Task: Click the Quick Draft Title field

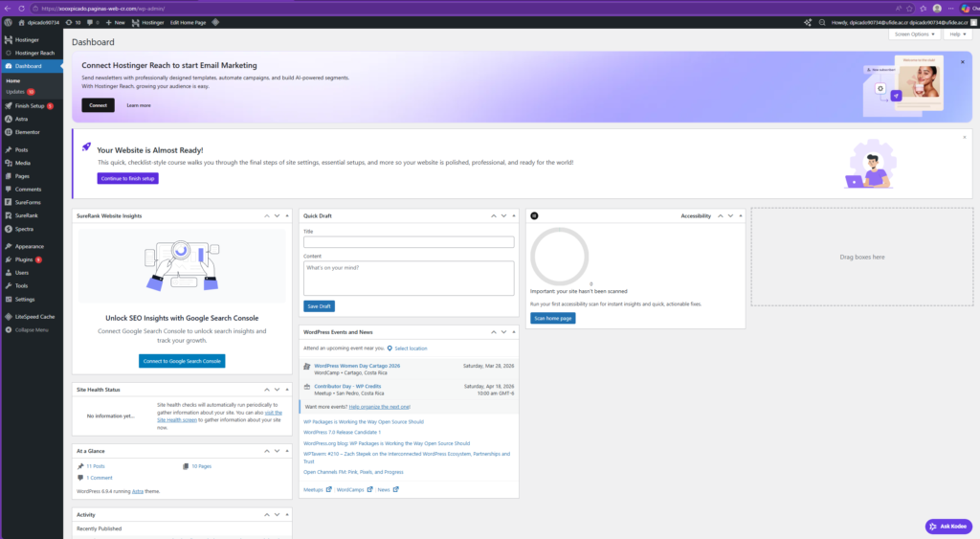Action: (x=409, y=242)
